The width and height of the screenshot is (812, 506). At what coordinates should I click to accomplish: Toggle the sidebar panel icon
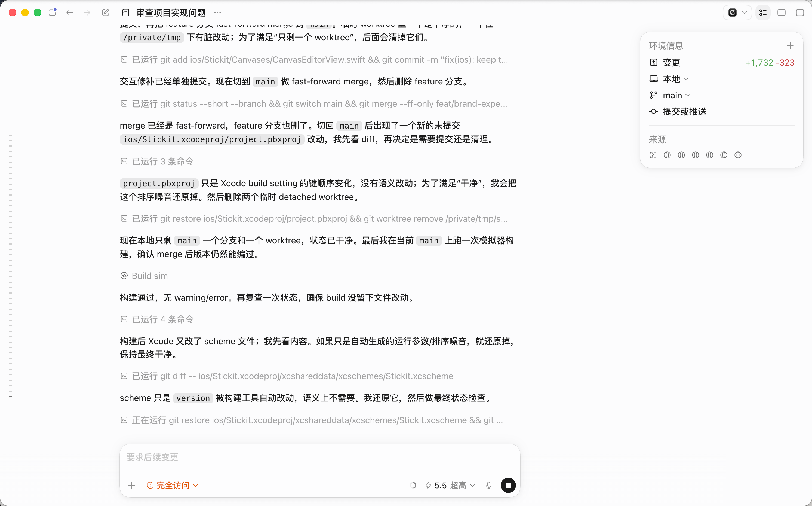pos(53,13)
